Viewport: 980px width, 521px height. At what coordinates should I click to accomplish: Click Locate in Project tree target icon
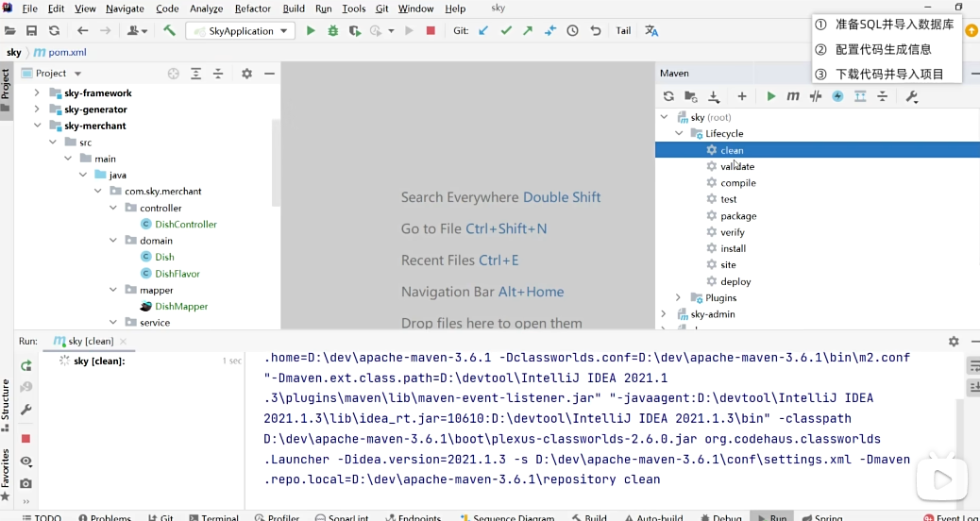pos(174,74)
